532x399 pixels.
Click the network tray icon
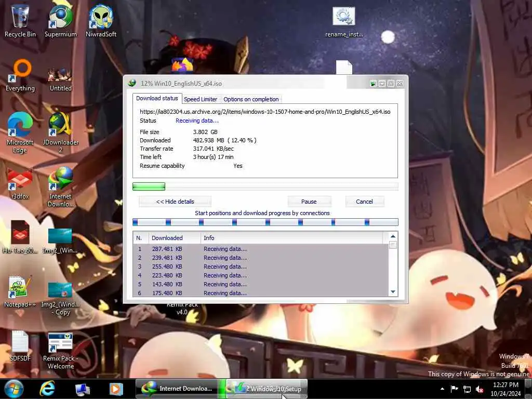(x=467, y=389)
